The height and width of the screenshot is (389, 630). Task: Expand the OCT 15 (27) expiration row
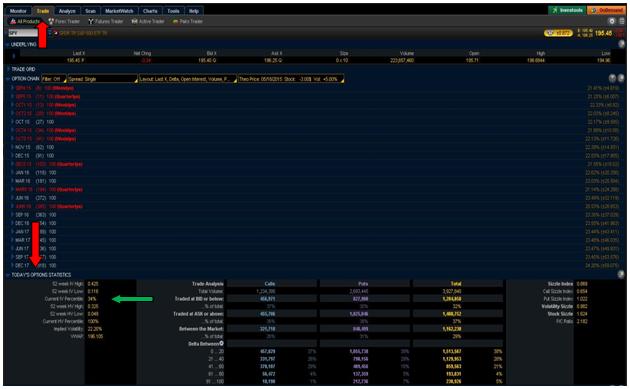pos(12,122)
